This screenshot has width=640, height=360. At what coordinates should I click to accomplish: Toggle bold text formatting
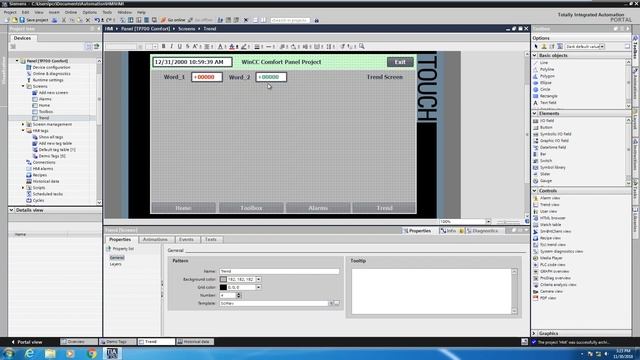point(164,46)
